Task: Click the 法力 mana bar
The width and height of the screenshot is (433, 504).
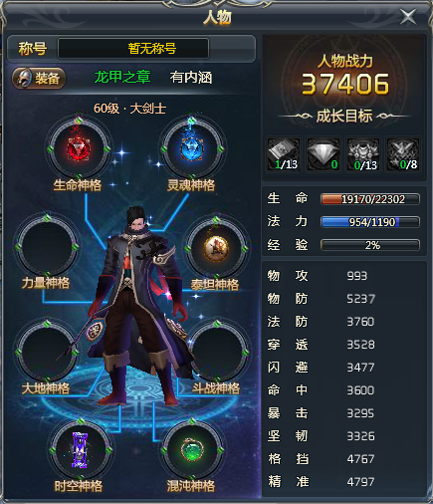Action: 370,222
